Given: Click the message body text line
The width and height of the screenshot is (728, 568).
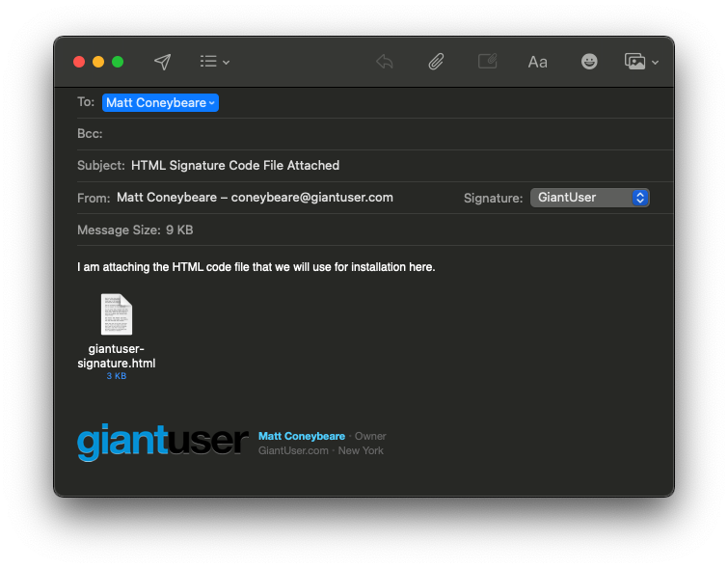Looking at the screenshot, I should [x=256, y=267].
